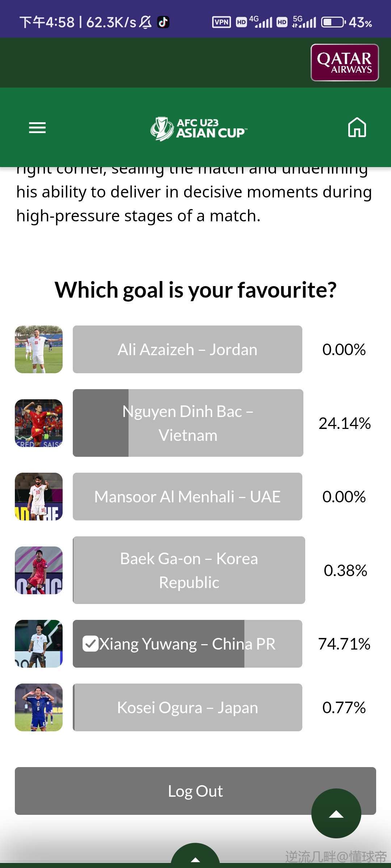
Task: Tap the VPN indicator in status bar
Action: (221, 22)
